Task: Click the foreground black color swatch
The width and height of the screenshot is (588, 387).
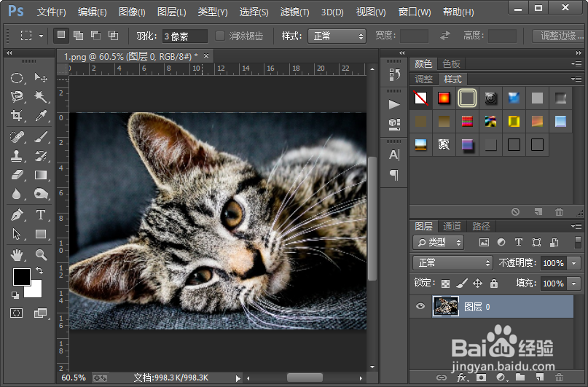Action: pyautogui.click(x=21, y=277)
